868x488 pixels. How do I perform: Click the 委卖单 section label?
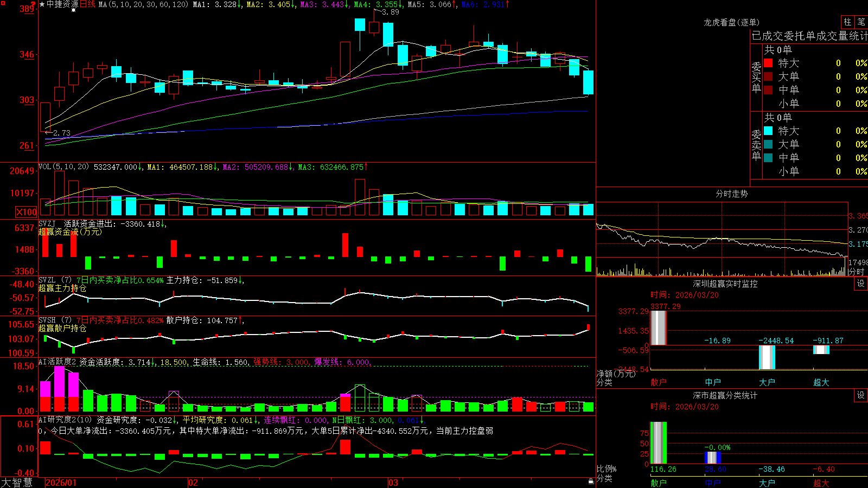click(756, 145)
